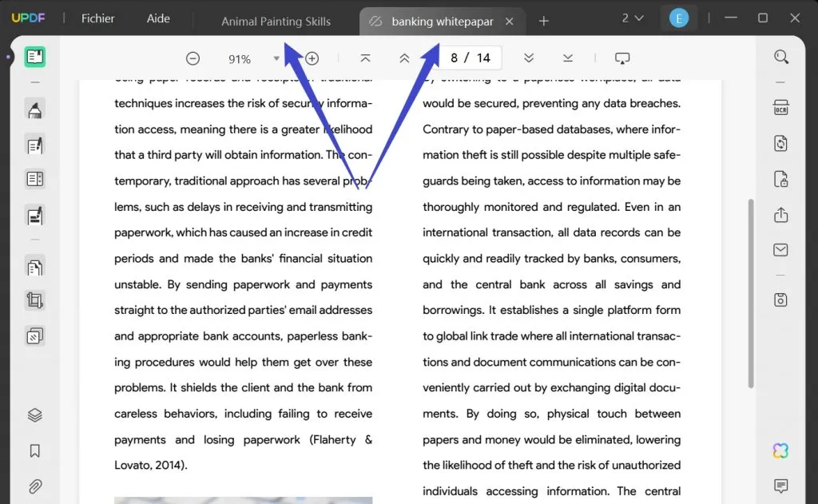Viewport: 818px width, 504px height.
Task: Share the document using the share icon
Action: pos(780,214)
